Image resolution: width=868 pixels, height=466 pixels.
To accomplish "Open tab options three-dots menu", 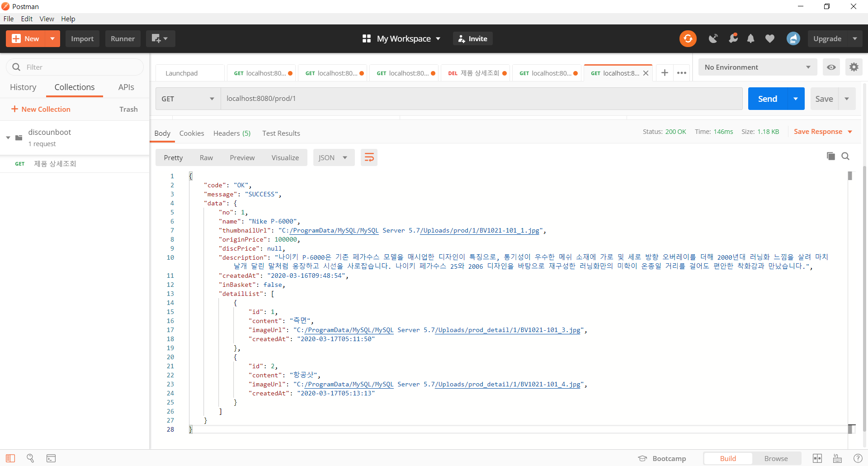I will (x=682, y=73).
